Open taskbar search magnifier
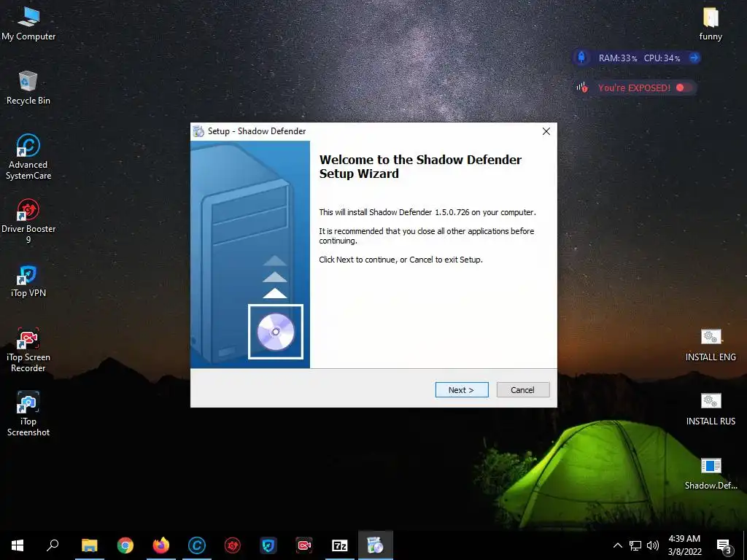The height and width of the screenshot is (560, 747). [53, 545]
